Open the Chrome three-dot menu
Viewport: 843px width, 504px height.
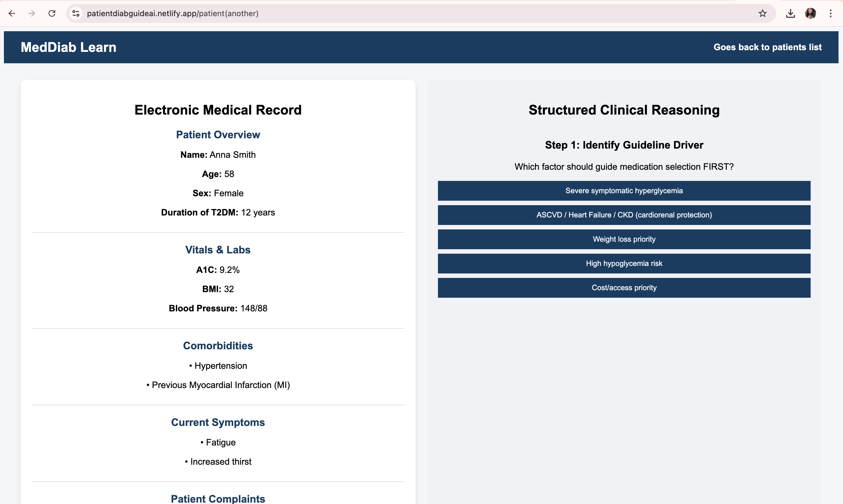pos(830,13)
